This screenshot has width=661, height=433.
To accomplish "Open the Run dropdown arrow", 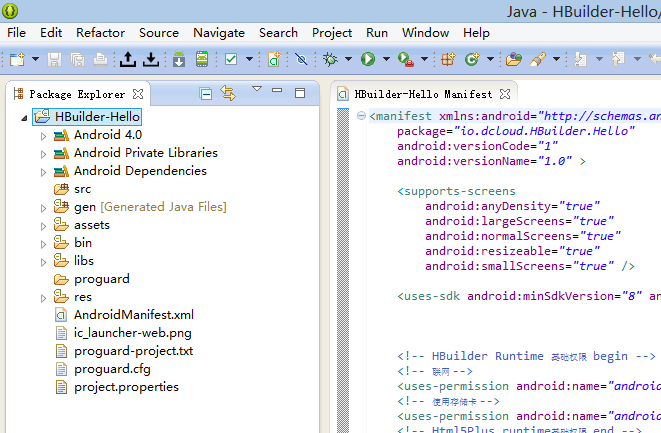I will tap(386, 59).
